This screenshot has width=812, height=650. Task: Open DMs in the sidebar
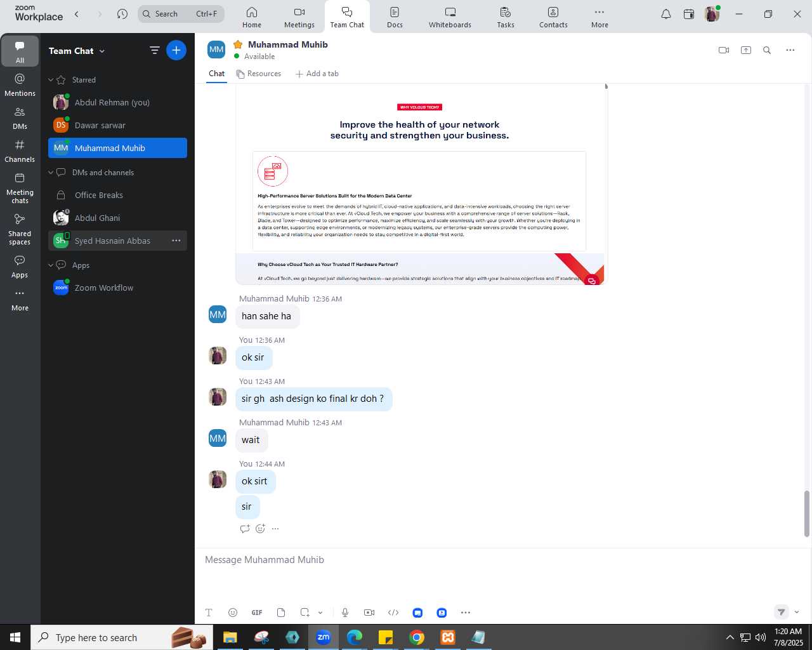(20, 118)
